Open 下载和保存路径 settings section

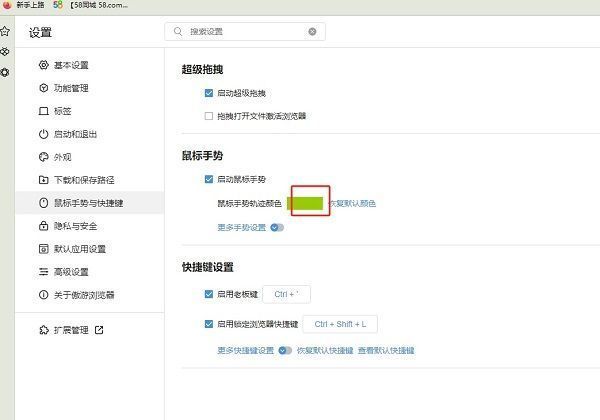click(84, 180)
